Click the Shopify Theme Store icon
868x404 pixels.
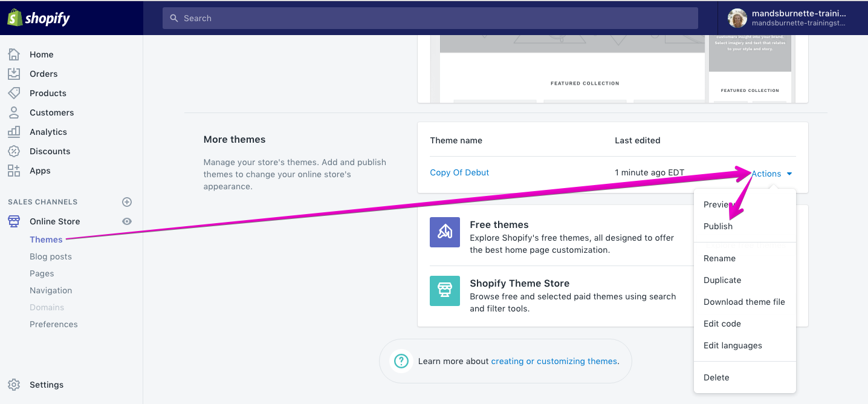click(x=445, y=291)
